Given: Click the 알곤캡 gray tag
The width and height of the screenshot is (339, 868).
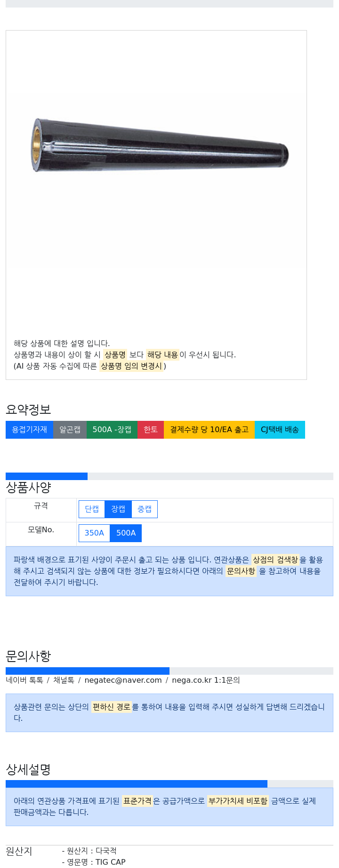Looking at the screenshot, I should pyautogui.click(x=70, y=430).
